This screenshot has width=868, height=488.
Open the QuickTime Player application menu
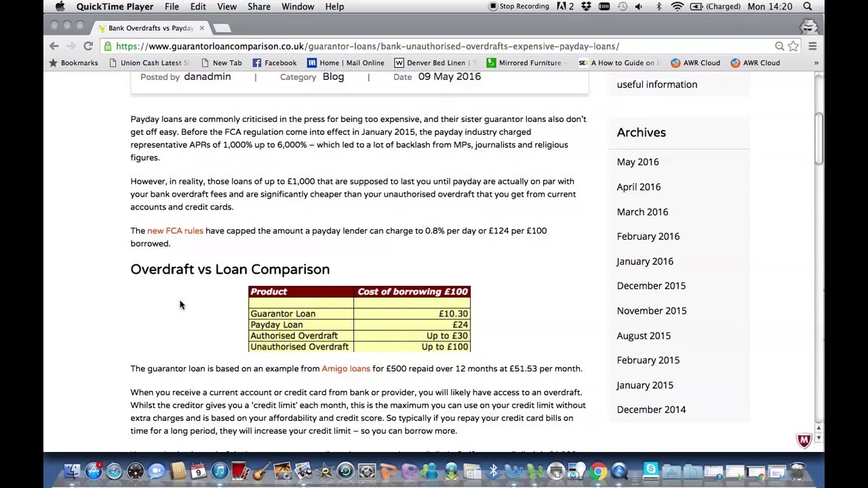point(115,6)
